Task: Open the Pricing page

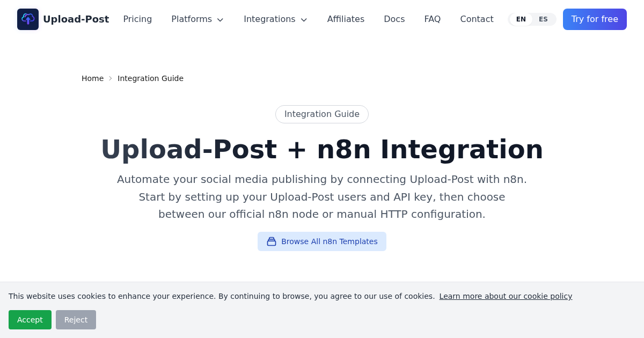Action: pos(137,19)
